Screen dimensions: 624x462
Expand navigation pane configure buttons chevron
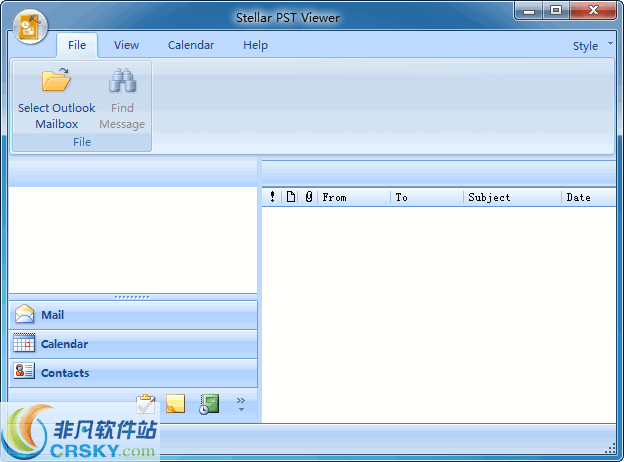pos(241,404)
